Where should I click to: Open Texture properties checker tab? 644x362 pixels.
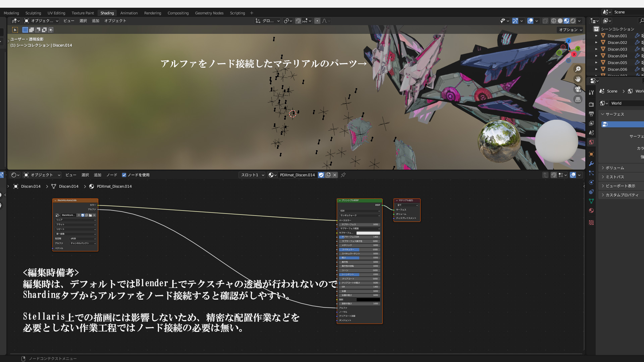tap(591, 223)
